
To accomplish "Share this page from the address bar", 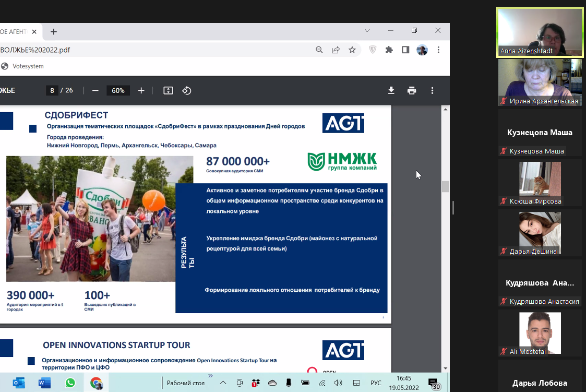I will point(336,50).
